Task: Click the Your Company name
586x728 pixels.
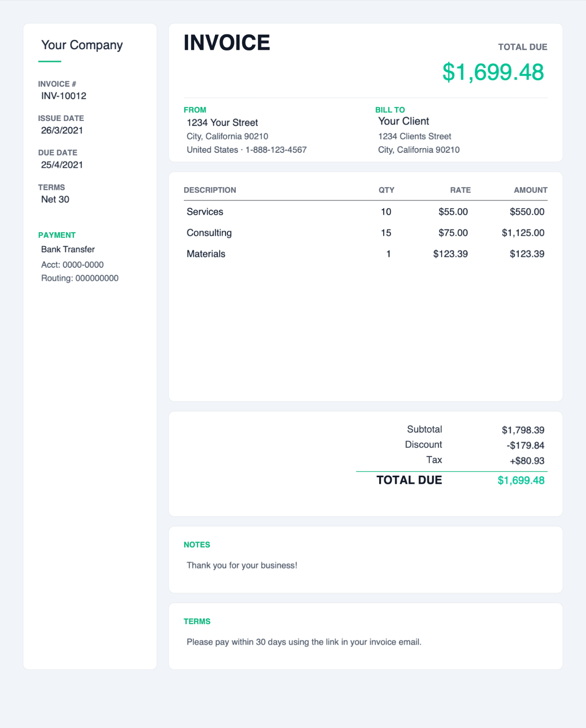Action: click(x=82, y=45)
